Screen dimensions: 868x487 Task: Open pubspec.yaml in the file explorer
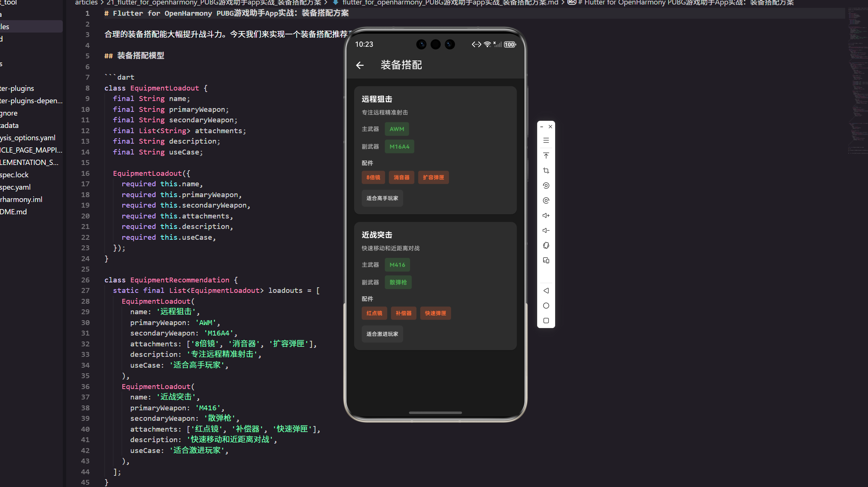point(16,187)
